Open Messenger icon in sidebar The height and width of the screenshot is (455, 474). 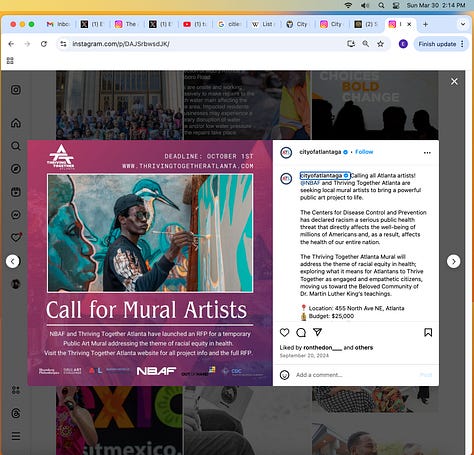[16, 215]
